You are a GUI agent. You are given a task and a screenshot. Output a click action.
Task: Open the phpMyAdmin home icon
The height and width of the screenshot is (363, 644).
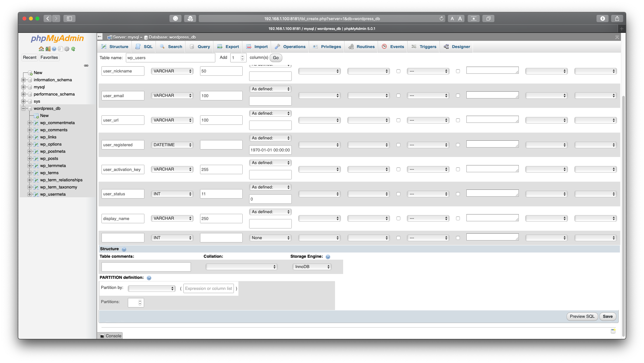point(41,49)
